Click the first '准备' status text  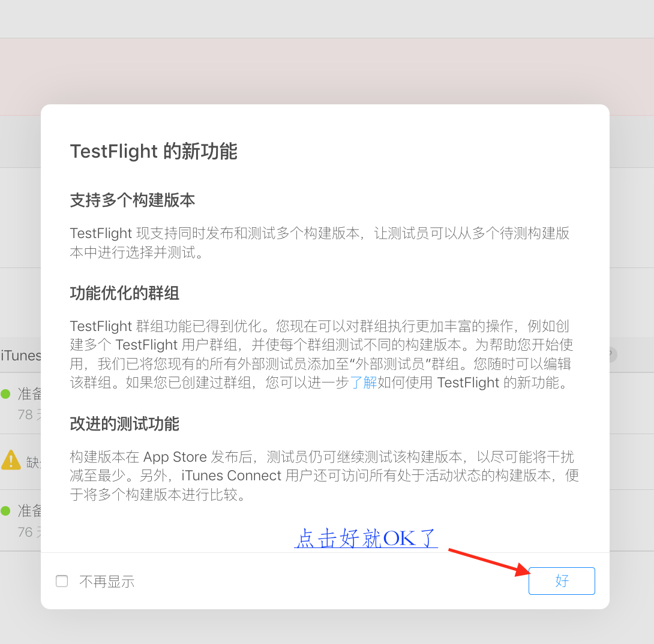click(x=29, y=394)
